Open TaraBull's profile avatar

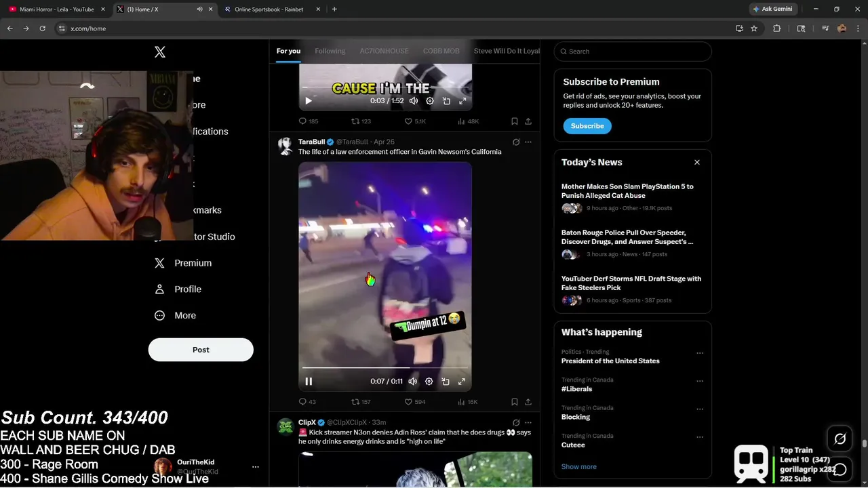click(x=285, y=146)
